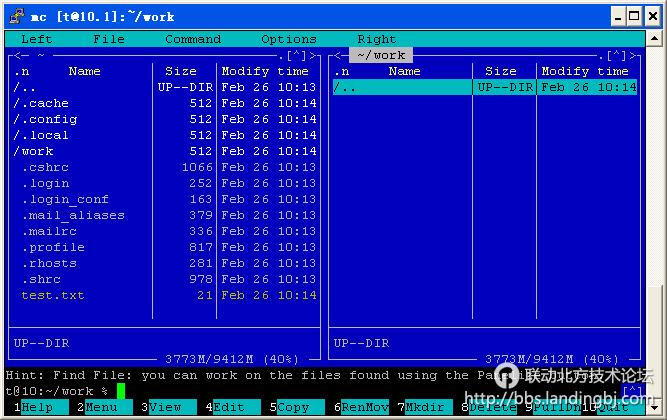Open the File menu
667x420 pixels.
[x=109, y=39]
